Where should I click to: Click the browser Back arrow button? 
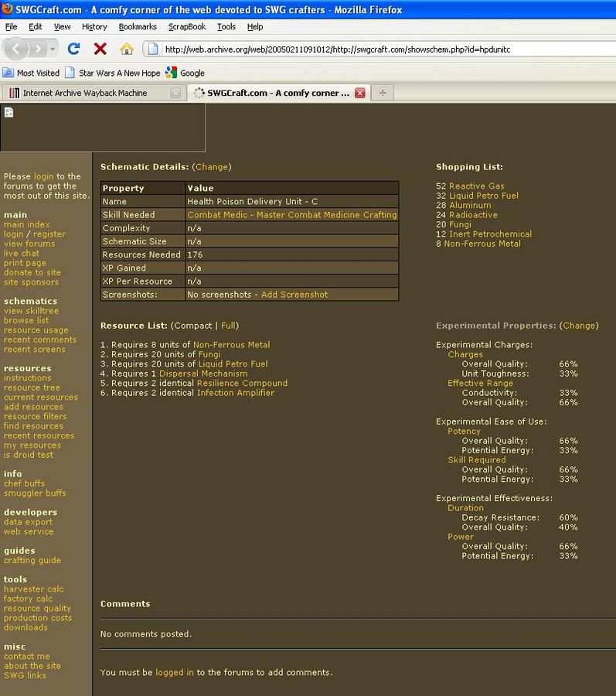(16, 49)
